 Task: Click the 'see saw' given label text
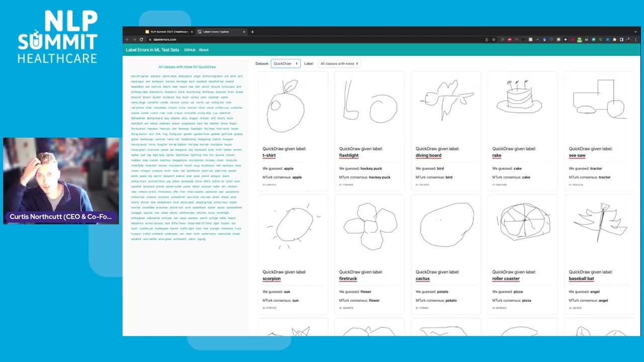577,155
